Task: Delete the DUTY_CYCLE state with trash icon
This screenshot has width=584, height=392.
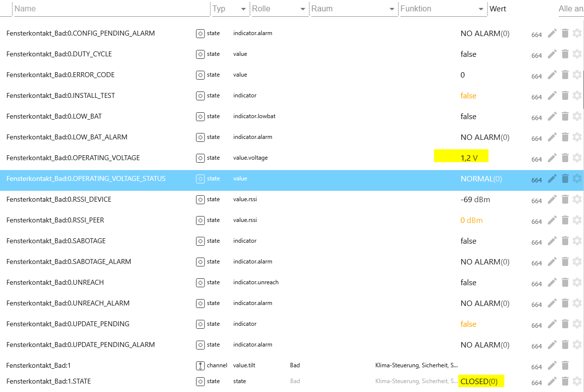Action: point(565,54)
